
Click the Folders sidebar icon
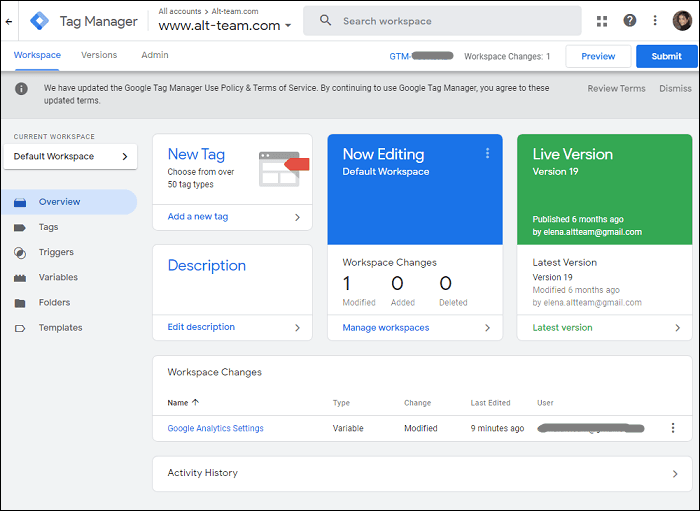pos(20,303)
